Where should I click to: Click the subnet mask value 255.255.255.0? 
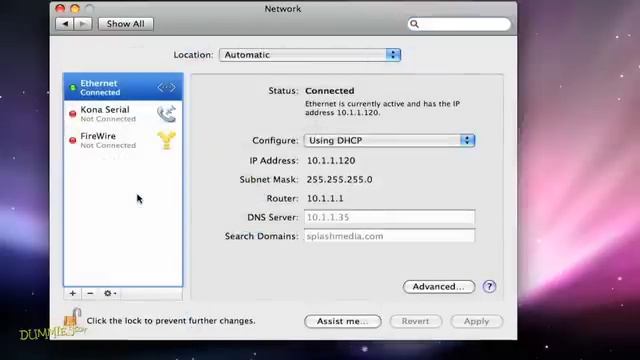[340, 180]
